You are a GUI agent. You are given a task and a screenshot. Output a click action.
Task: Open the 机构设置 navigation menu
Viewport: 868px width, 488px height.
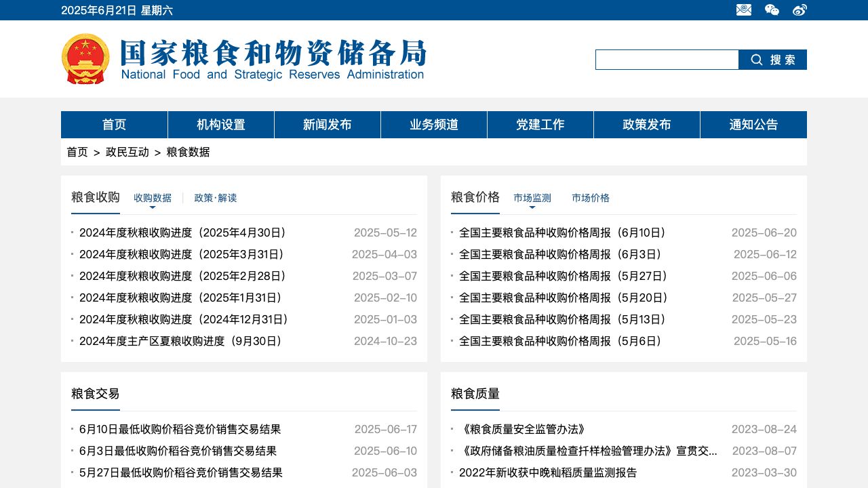pos(221,125)
